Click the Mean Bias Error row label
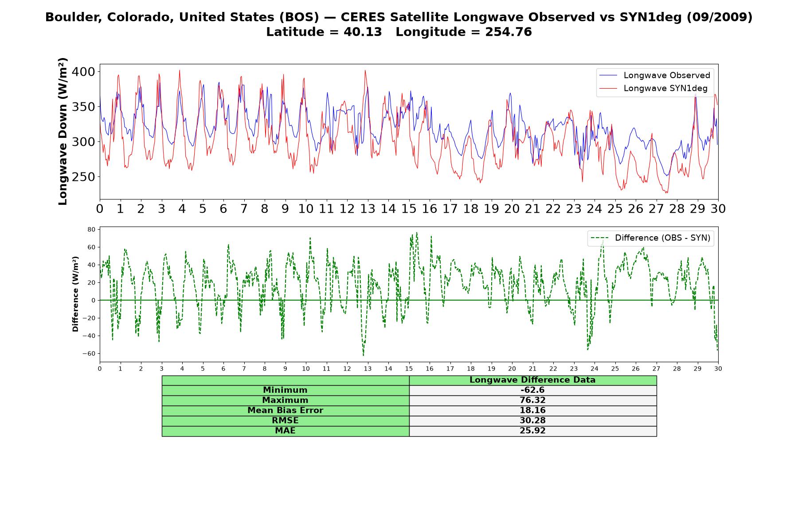The height and width of the screenshot is (532, 798). pyautogui.click(x=285, y=411)
